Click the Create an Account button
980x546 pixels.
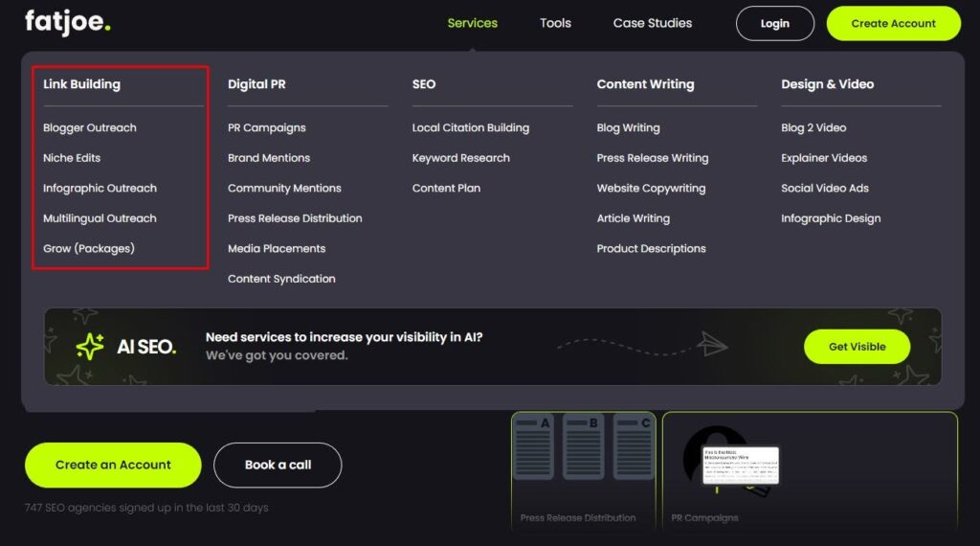(113, 465)
